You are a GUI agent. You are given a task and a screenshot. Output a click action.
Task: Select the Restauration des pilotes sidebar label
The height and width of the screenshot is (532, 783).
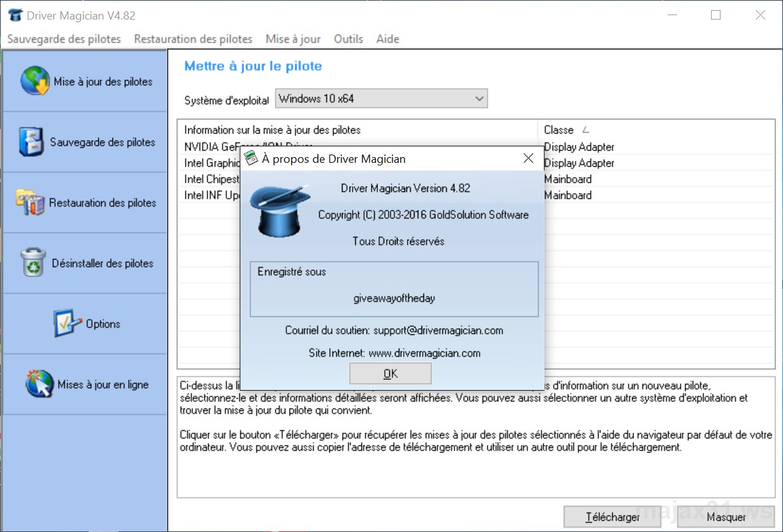[103, 203]
